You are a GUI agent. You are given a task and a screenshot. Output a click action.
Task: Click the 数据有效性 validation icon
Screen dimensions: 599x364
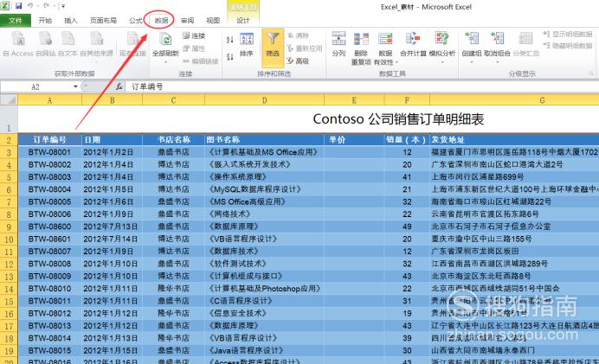point(385,39)
